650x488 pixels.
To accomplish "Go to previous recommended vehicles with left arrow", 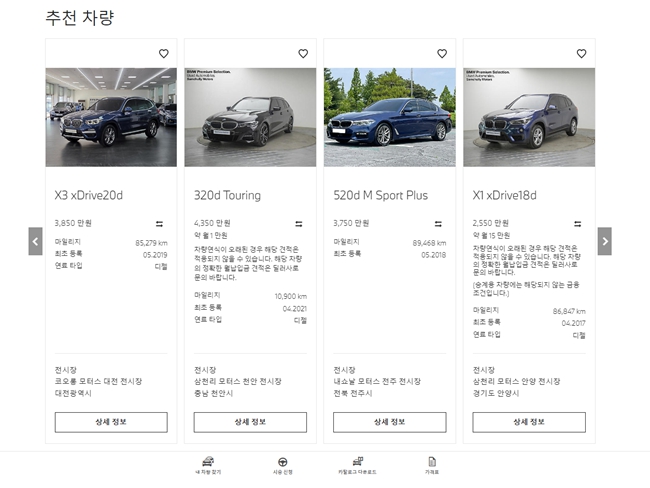I will pos(35,241).
